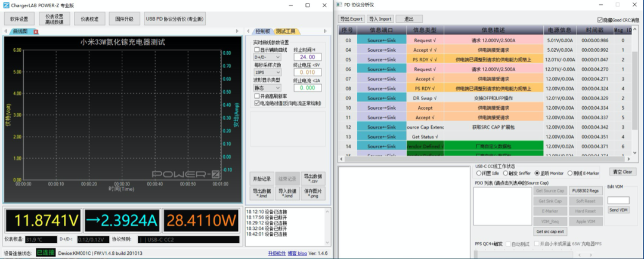This screenshot has width=644, height=259.
Task: Click the 终止电流 field showing 0.000
Action: (307, 88)
